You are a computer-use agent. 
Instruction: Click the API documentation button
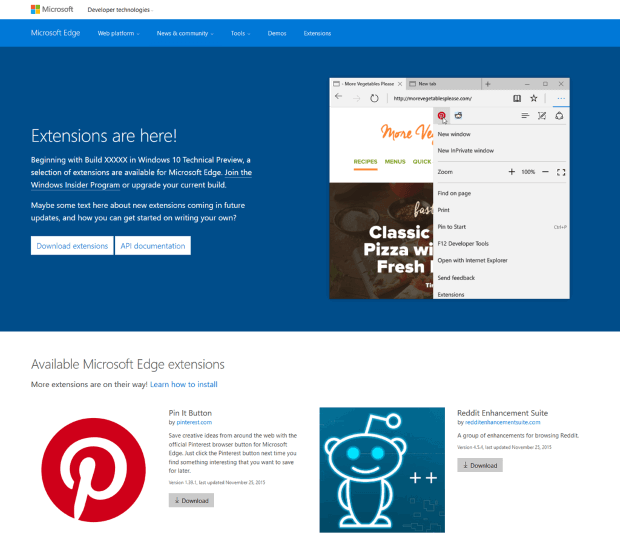click(153, 246)
